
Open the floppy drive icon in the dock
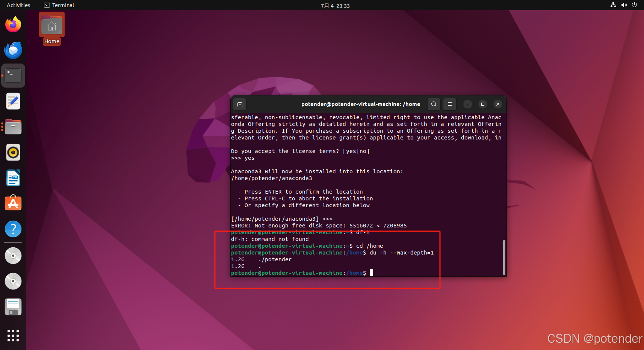click(13, 307)
